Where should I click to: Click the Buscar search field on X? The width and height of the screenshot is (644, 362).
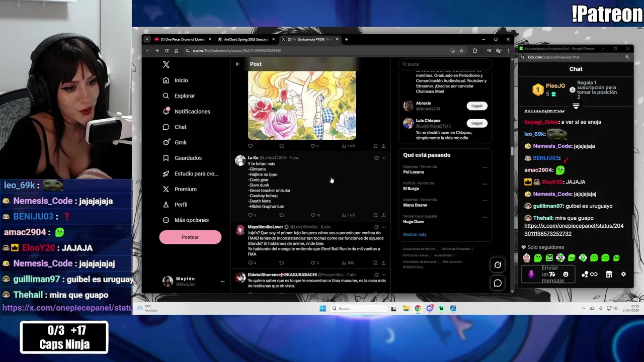click(445, 64)
